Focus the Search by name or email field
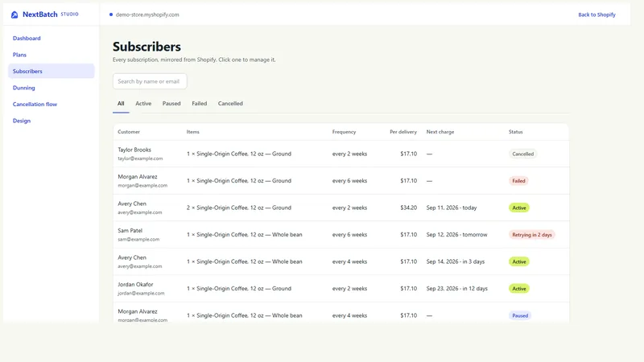The height and width of the screenshot is (362, 644). coord(150,81)
